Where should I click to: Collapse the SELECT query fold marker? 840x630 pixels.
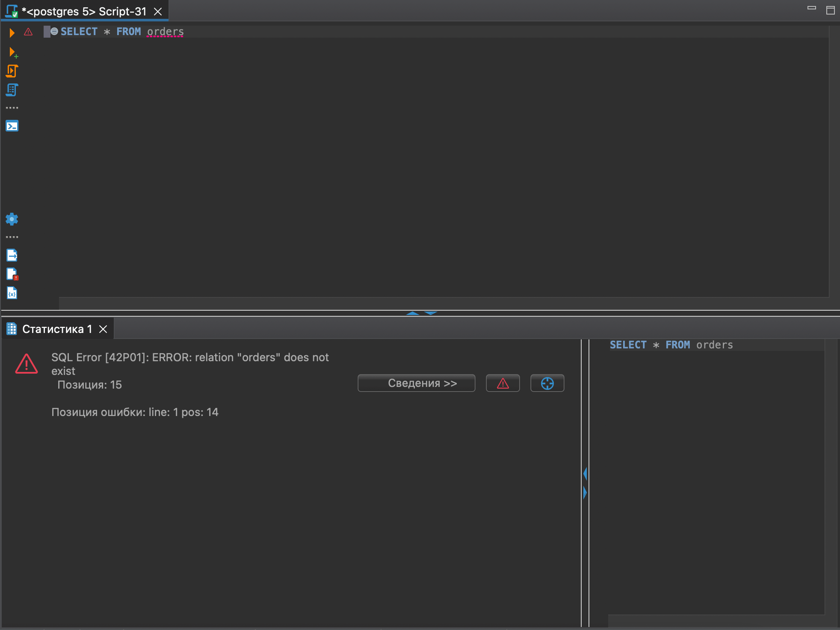54,31
